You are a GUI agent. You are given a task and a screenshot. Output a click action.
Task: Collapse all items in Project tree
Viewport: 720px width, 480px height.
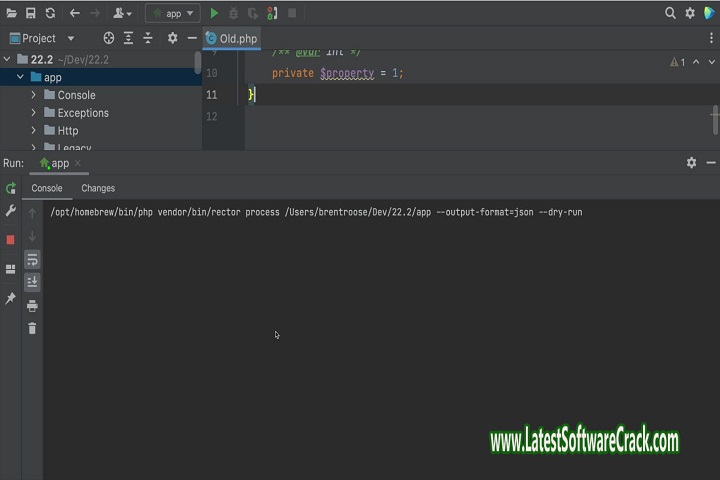[x=148, y=38]
